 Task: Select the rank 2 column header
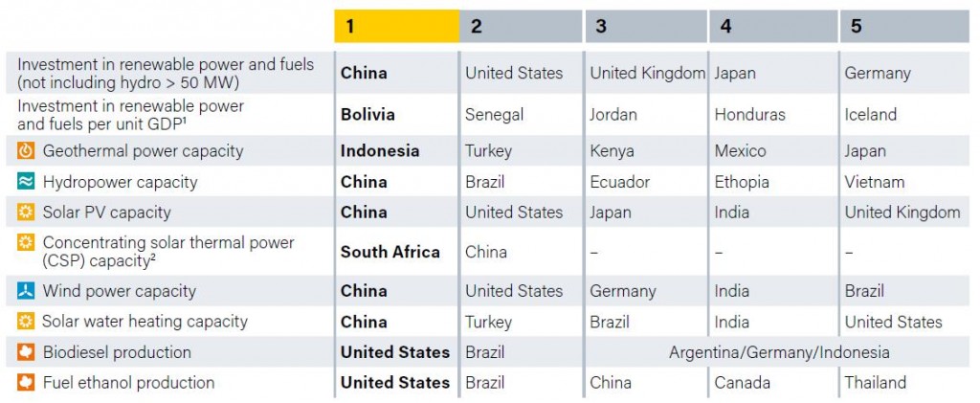[x=521, y=26]
